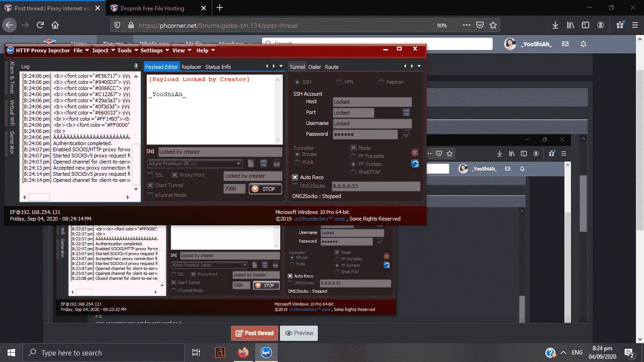Screen dimensions: 644x362
Task: Open the Inject menu dropdown
Action: point(102,50)
